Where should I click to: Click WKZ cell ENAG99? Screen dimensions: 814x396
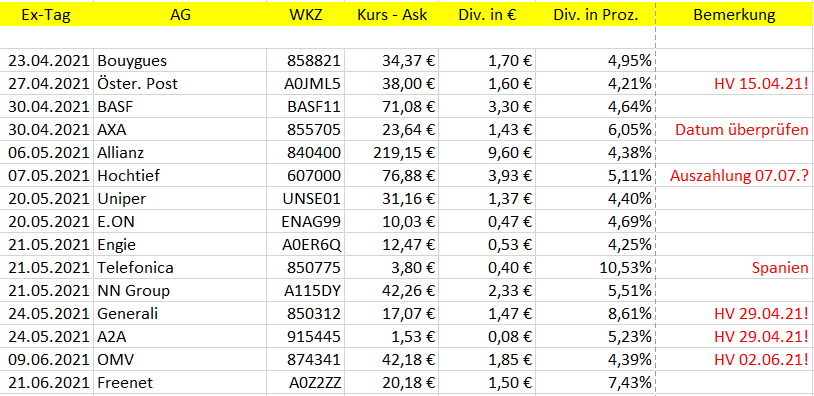(x=306, y=222)
